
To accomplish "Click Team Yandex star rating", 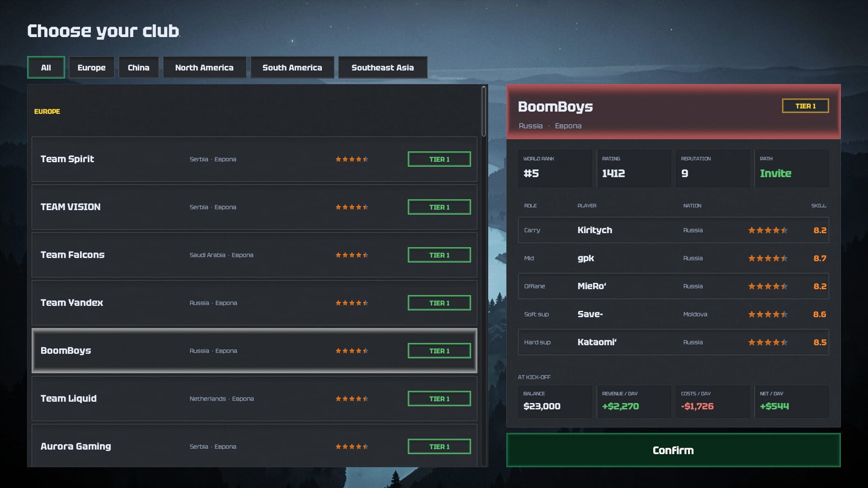I will (352, 303).
